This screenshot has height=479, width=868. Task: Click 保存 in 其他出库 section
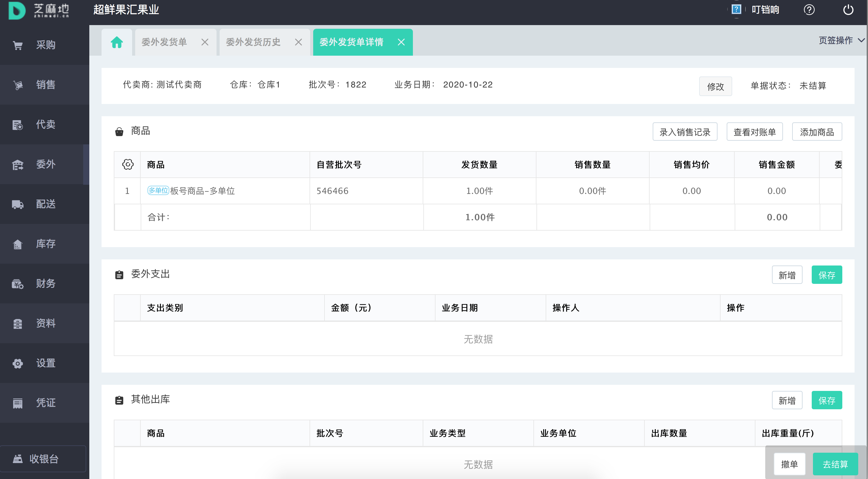826,400
